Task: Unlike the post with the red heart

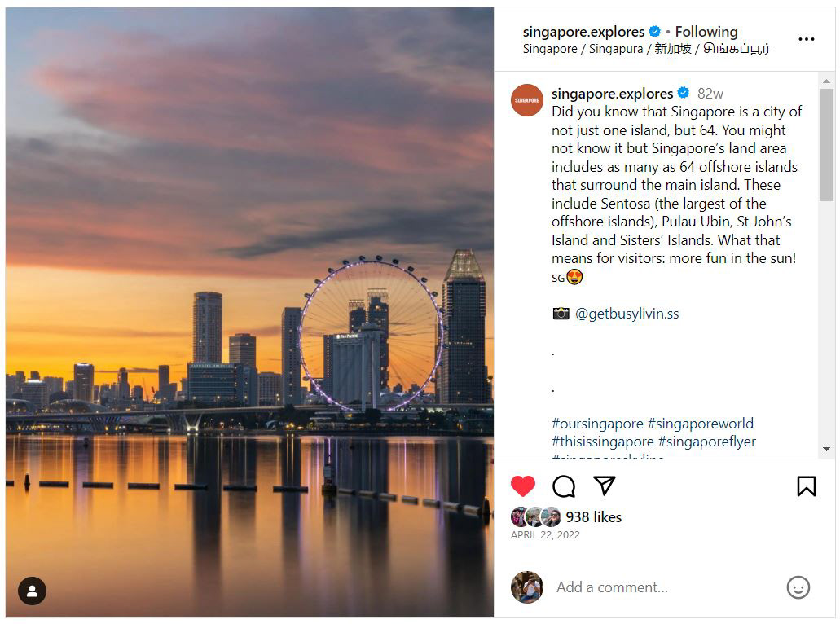Action: [523, 486]
